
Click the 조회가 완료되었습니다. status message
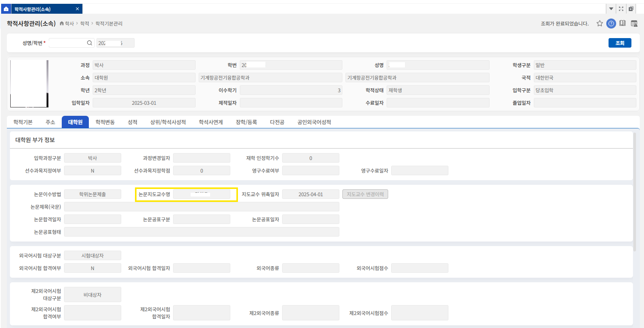pyautogui.click(x=565, y=24)
